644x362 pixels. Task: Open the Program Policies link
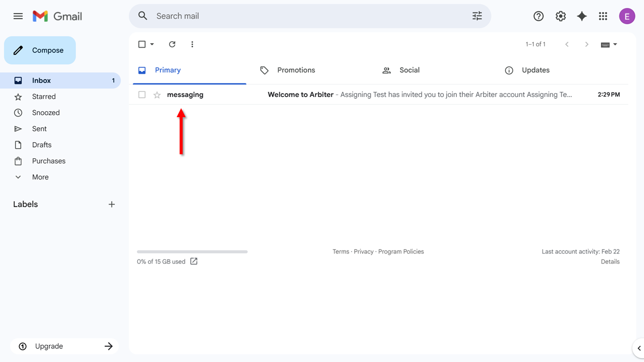pyautogui.click(x=401, y=251)
